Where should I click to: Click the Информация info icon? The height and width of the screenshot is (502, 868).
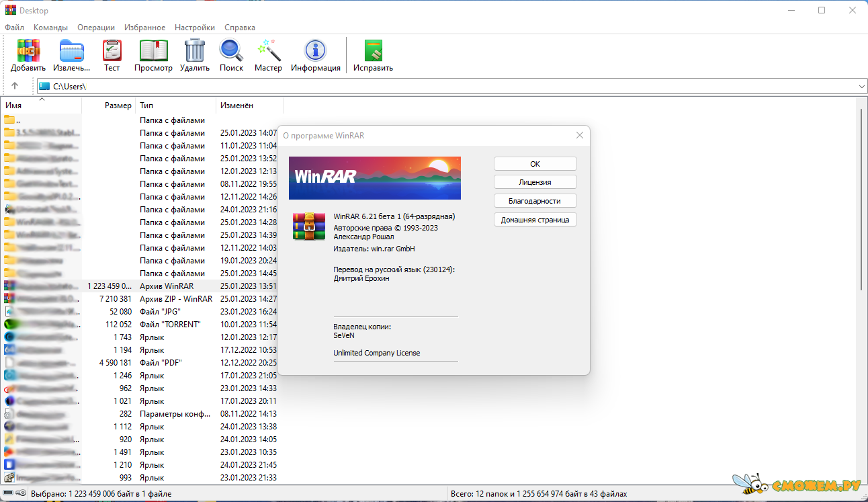[x=315, y=55]
